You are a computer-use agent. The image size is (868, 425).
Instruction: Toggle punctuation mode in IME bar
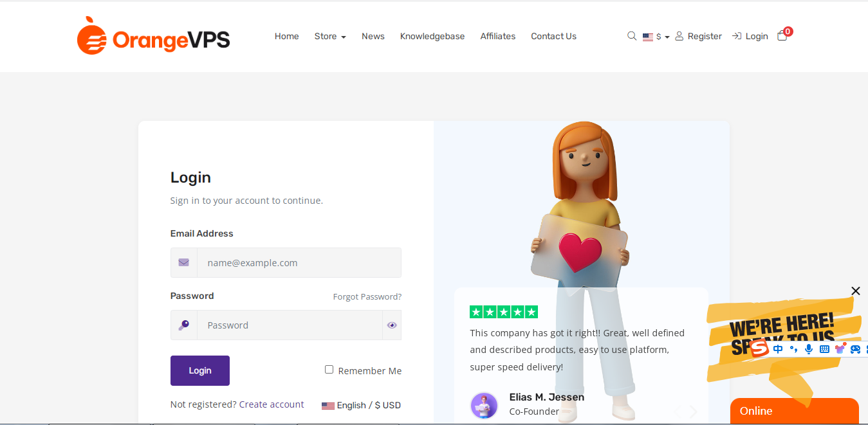[794, 349]
